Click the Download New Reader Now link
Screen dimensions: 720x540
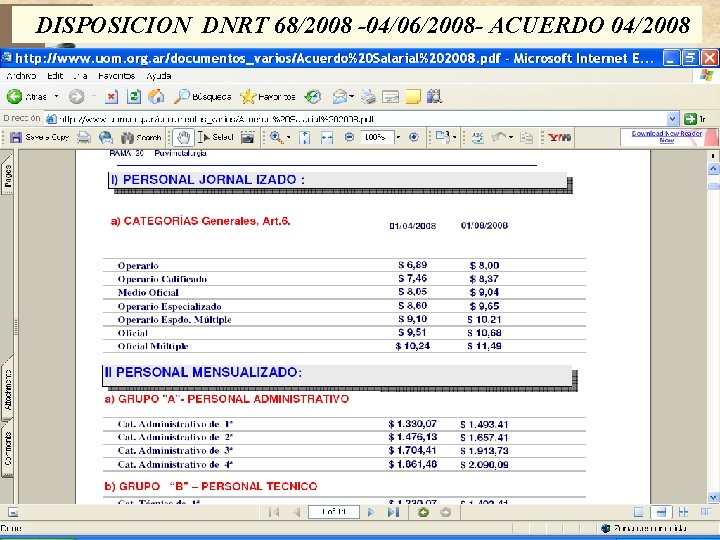(667, 136)
